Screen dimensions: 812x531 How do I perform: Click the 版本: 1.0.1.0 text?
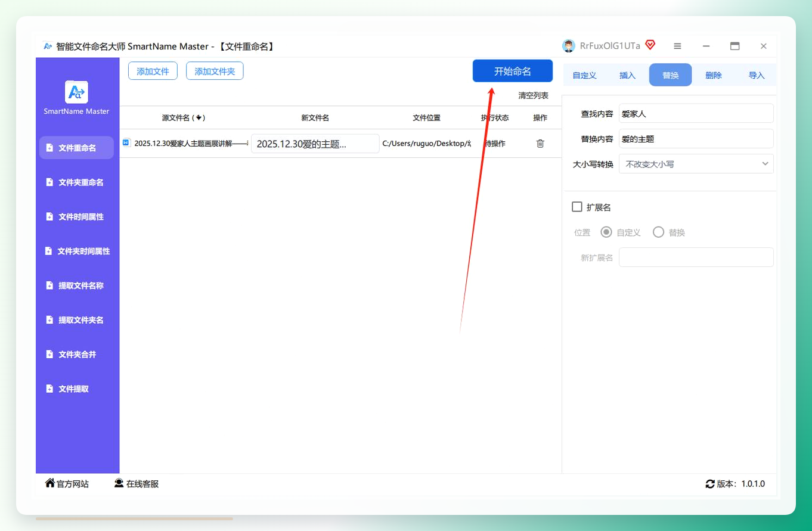(741, 484)
